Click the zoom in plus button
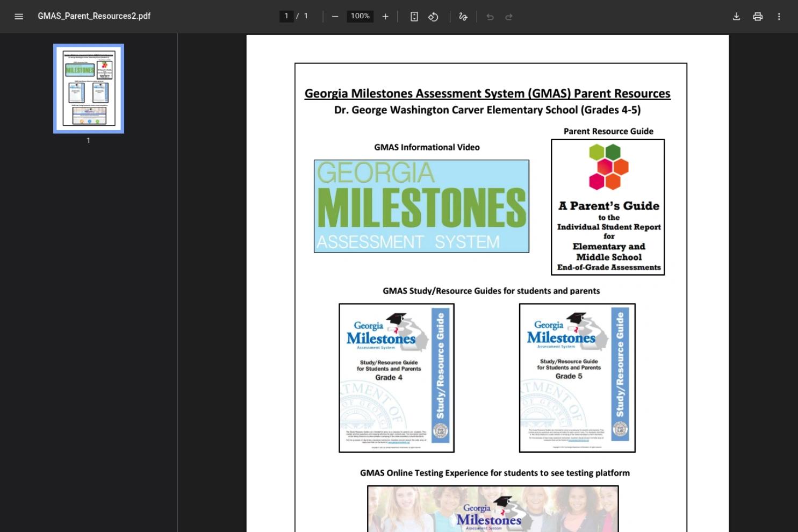 385,17
